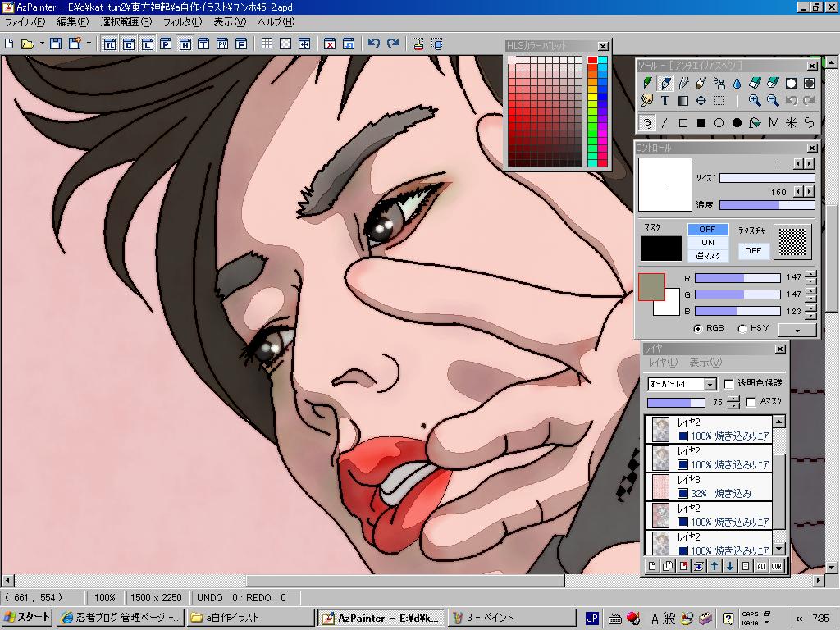
Task: Select the zoom out magnifier tool
Action: 773,101
